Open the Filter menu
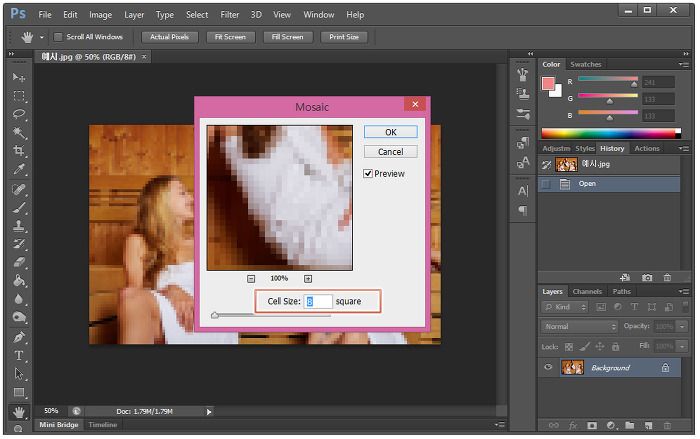 (229, 15)
